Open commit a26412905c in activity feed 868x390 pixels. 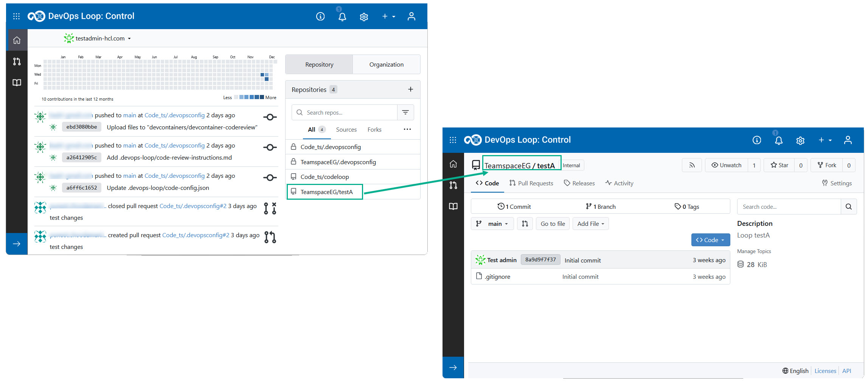(82, 157)
